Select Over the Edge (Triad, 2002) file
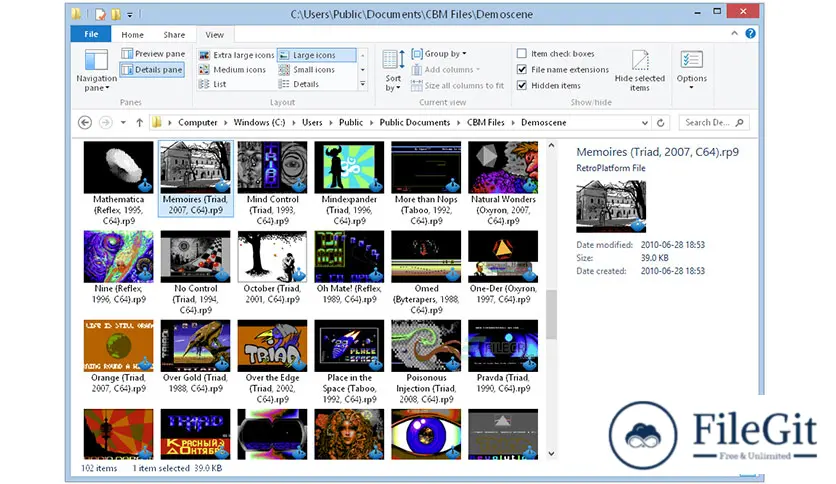The image size is (836, 484). tap(272, 362)
